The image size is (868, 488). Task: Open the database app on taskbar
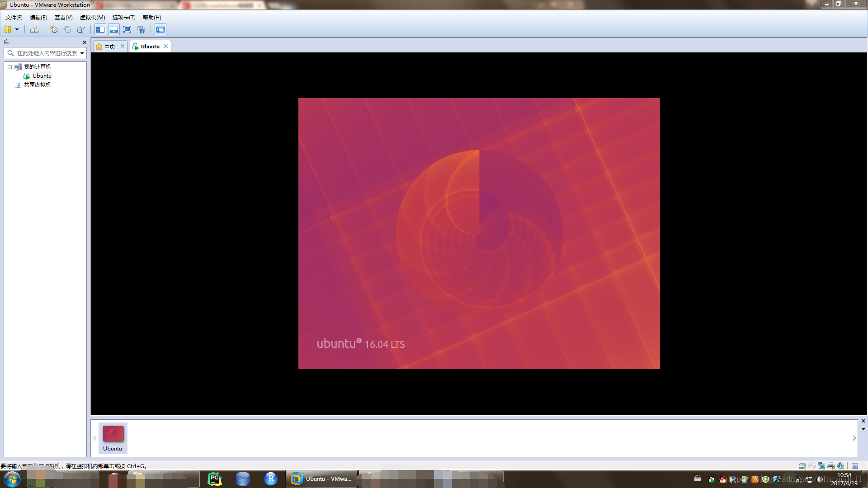pos(243,479)
